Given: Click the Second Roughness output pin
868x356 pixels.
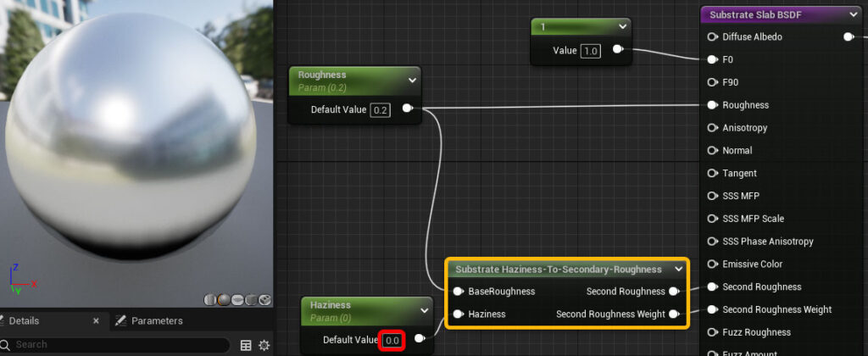Looking at the screenshot, I should (674, 292).
